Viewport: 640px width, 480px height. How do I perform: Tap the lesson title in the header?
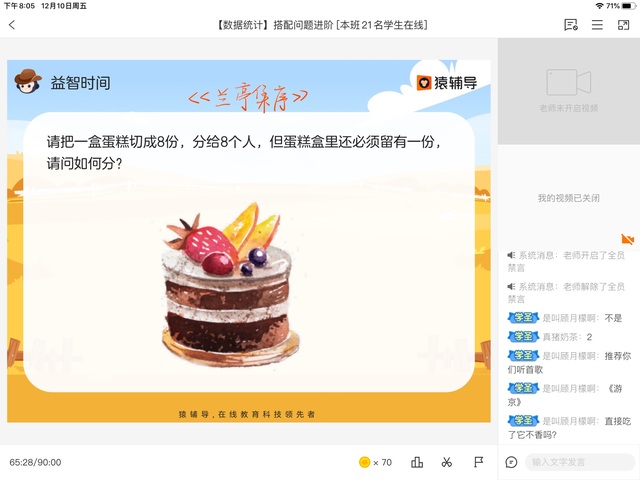click(x=322, y=25)
